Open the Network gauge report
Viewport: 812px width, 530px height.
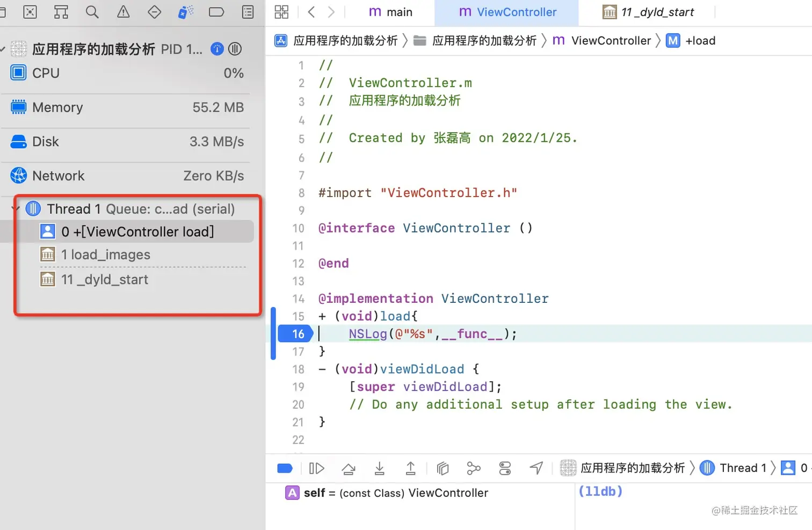click(127, 176)
